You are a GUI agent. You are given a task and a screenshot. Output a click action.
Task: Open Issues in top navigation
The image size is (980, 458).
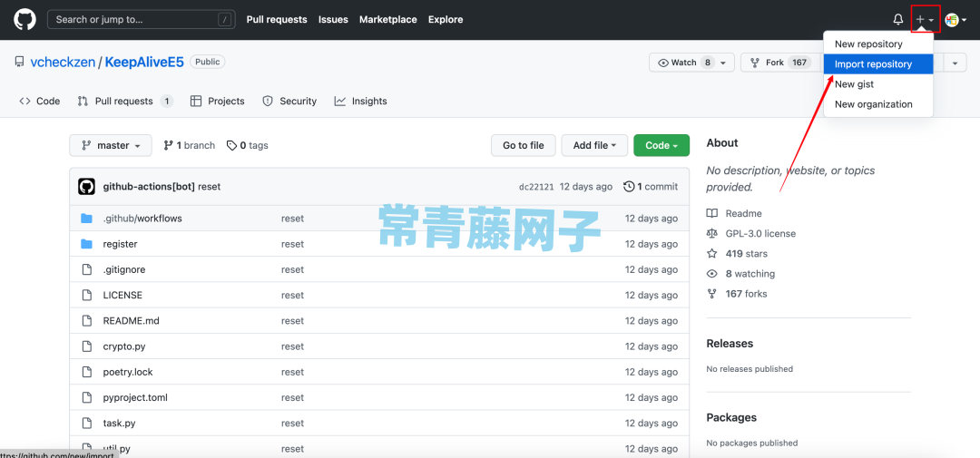point(333,19)
